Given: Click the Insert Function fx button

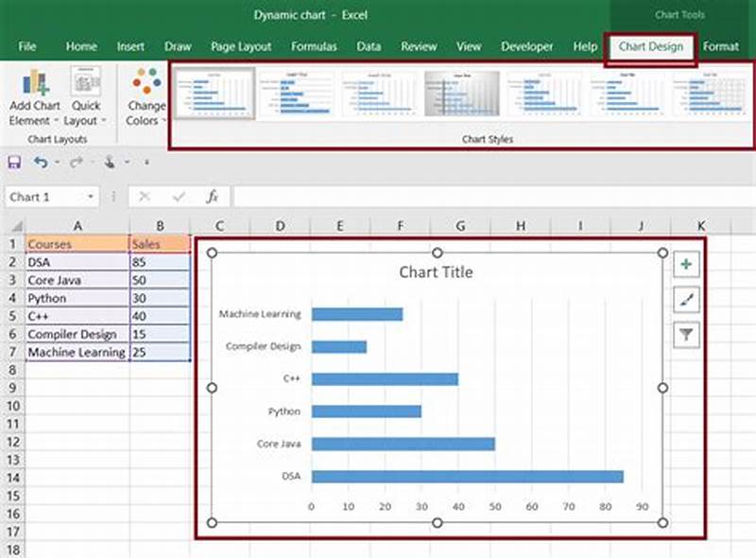Looking at the screenshot, I should tap(213, 197).
